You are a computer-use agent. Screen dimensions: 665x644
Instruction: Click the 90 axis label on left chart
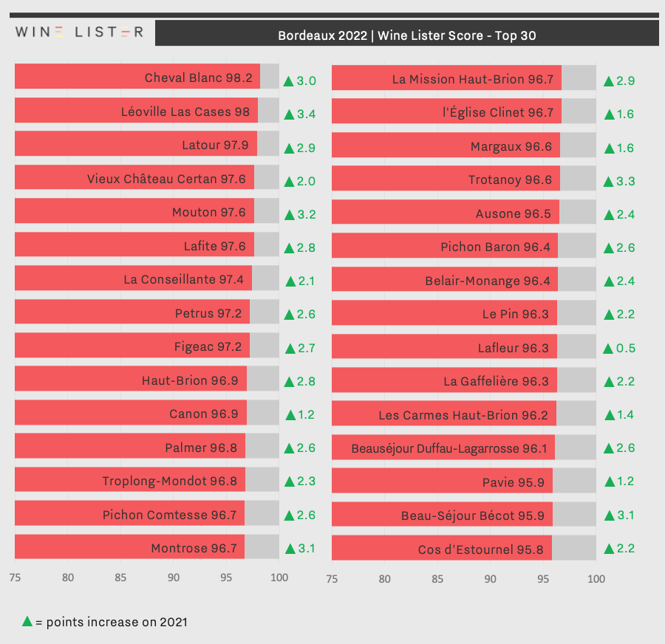point(173,578)
